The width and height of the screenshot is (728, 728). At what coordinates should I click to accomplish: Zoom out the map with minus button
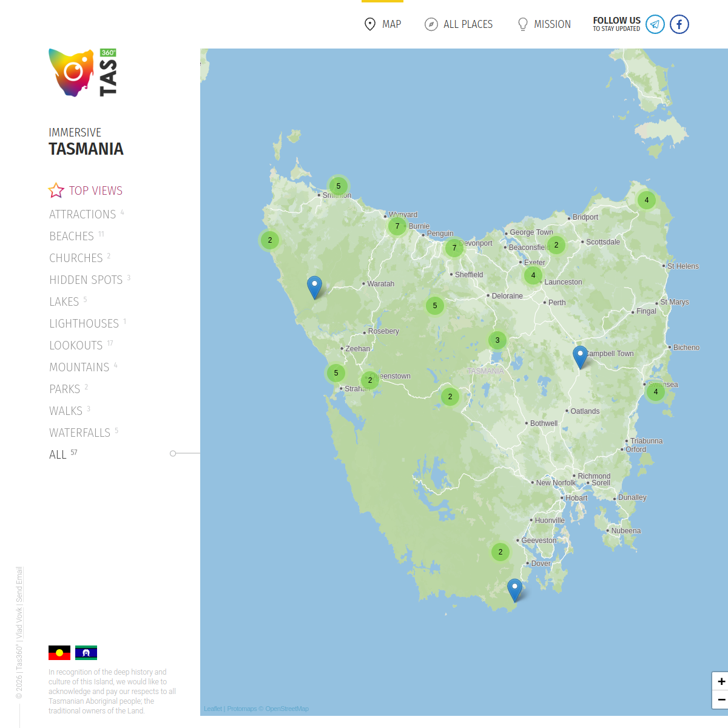coord(721,699)
